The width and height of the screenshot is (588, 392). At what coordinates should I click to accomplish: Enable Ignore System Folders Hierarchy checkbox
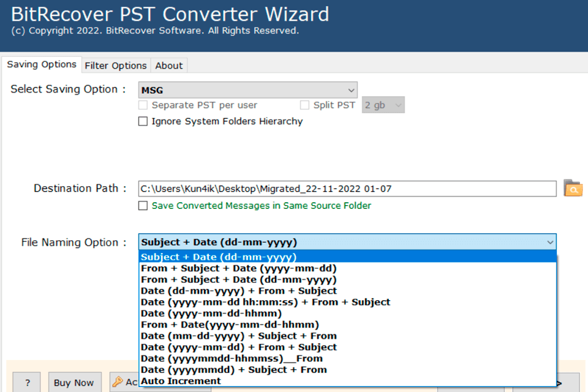tap(143, 121)
